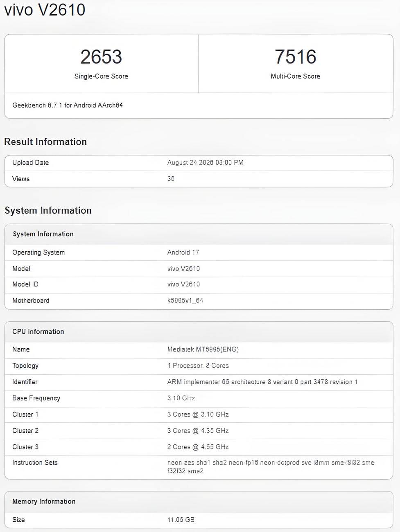Image resolution: width=400 pixels, height=532 pixels.
Task: Select the 7516 multi-core score
Action: (295, 57)
